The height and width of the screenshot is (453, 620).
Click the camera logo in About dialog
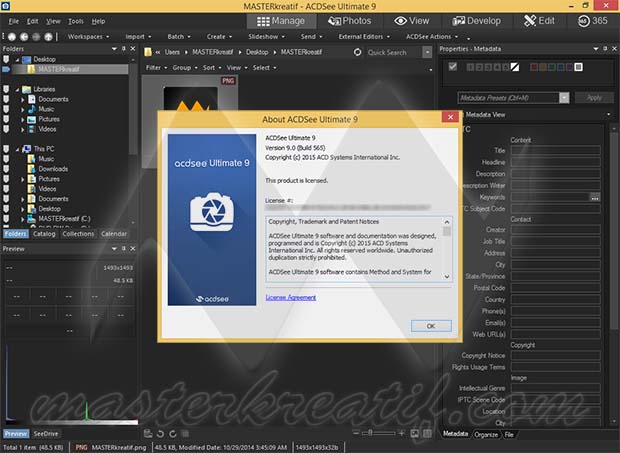pyautogui.click(x=212, y=212)
